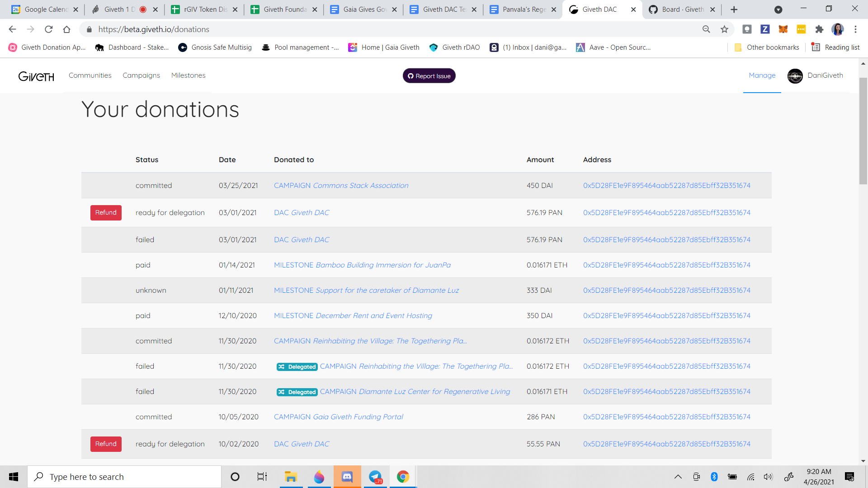868x488 pixels.
Task: Open the Reading list
Action: tap(836, 47)
